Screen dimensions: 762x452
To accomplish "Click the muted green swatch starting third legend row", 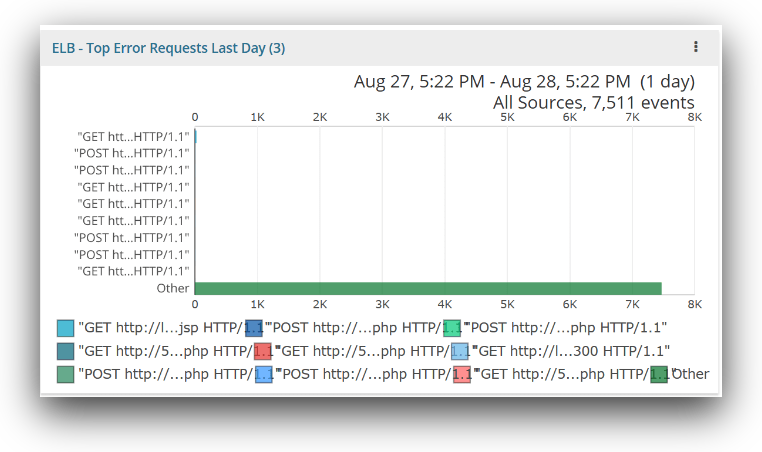I will point(66,375).
